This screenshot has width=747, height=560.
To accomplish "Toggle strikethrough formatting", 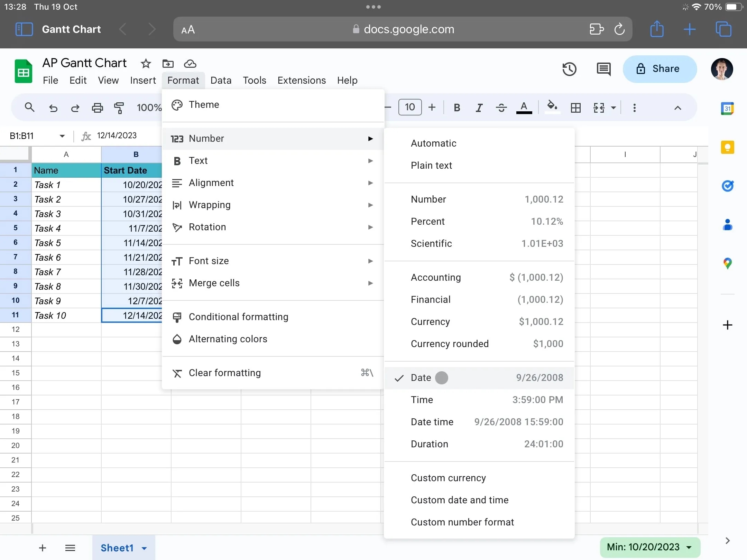I will 501,108.
